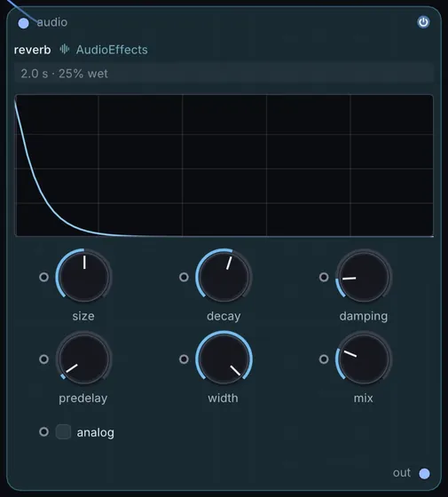Click the 'audio' port label
The height and width of the screenshot is (497, 448).
pyautogui.click(x=52, y=22)
